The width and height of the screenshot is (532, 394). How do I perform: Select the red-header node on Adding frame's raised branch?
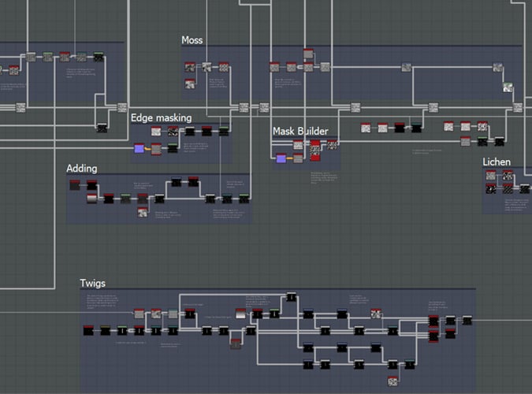pyautogui.click(x=193, y=181)
